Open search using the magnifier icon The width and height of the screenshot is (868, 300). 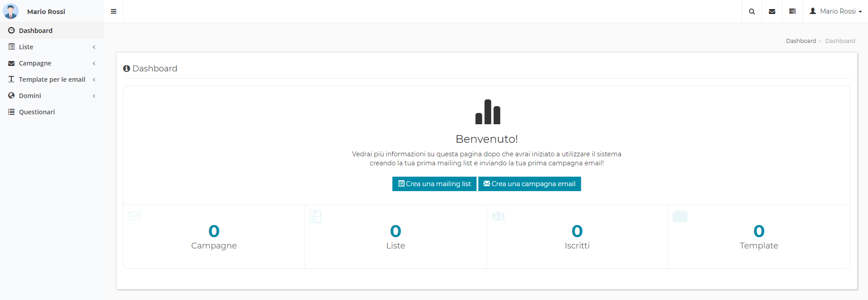pyautogui.click(x=752, y=11)
